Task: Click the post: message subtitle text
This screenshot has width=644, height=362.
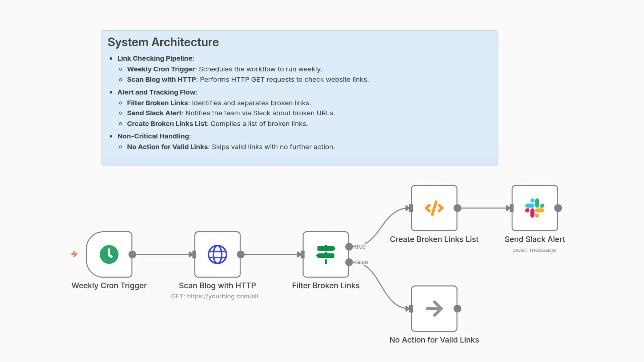Action: click(535, 250)
